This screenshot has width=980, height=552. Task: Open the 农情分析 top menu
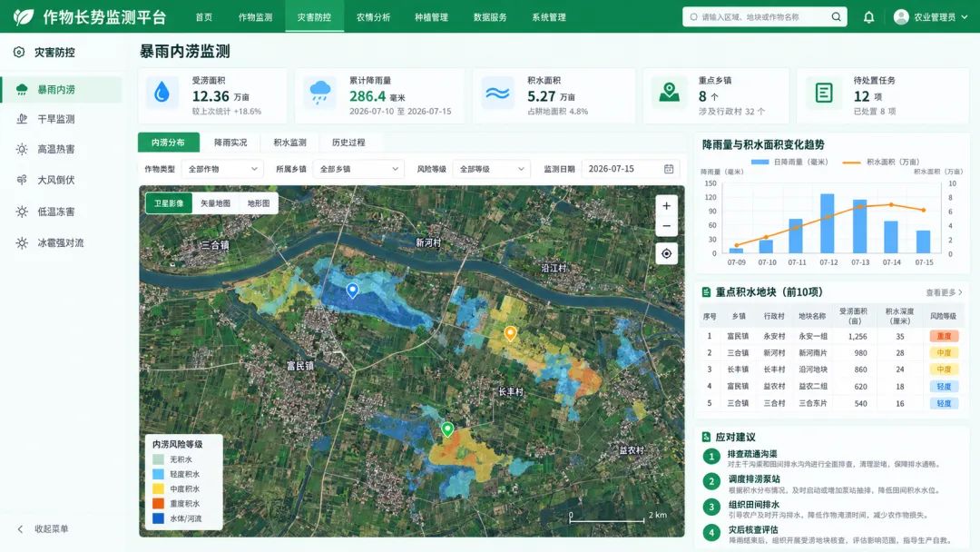coord(373,17)
